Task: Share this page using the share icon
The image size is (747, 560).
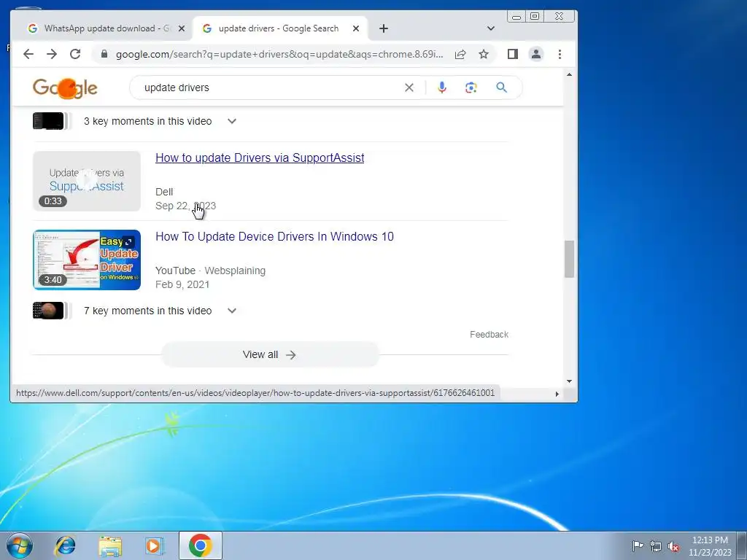Action: [460, 54]
